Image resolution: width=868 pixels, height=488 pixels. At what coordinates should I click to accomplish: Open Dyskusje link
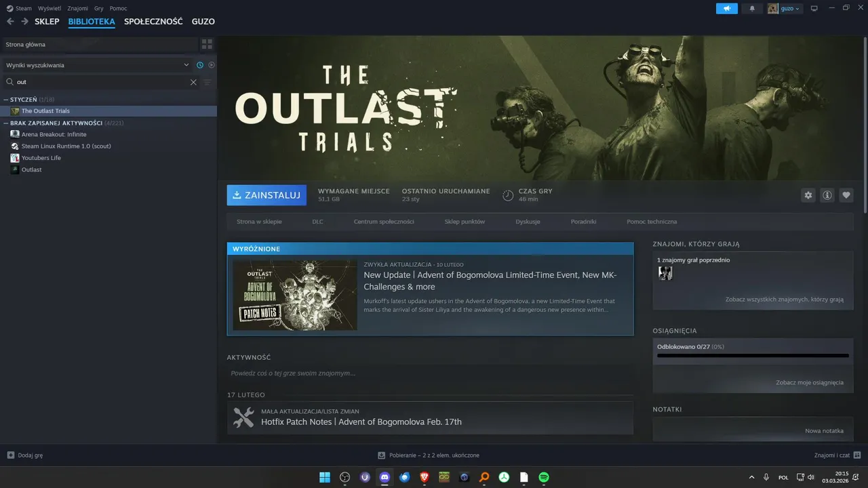[x=528, y=222]
